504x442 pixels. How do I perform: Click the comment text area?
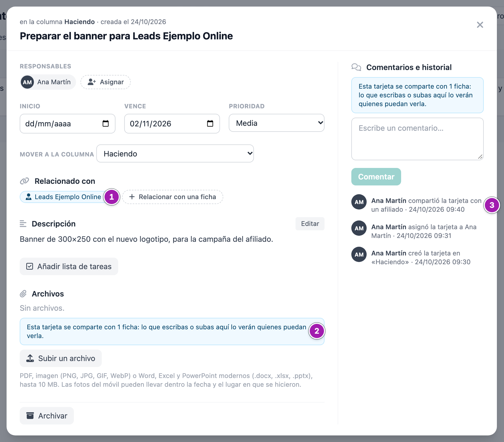(x=418, y=139)
